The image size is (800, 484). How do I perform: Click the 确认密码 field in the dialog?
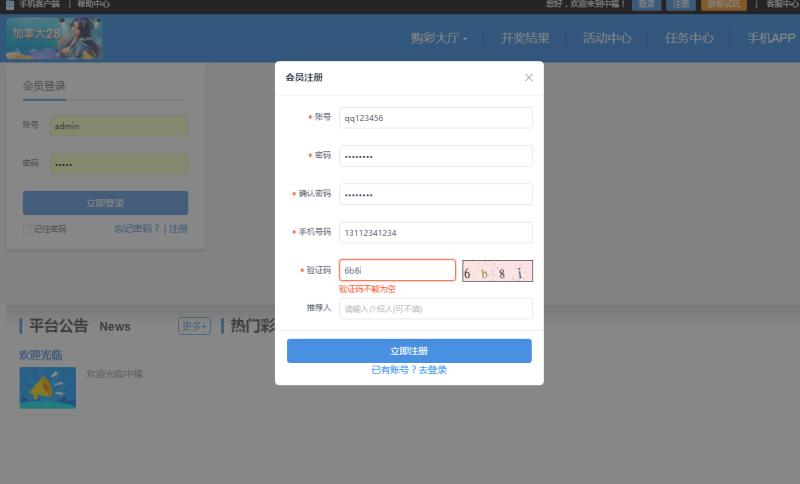coord(436,194)
